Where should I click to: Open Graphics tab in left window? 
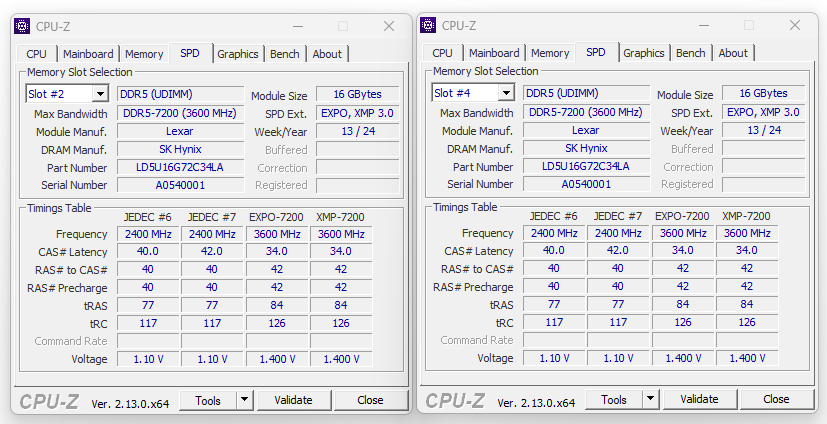(x=237, y=54)
